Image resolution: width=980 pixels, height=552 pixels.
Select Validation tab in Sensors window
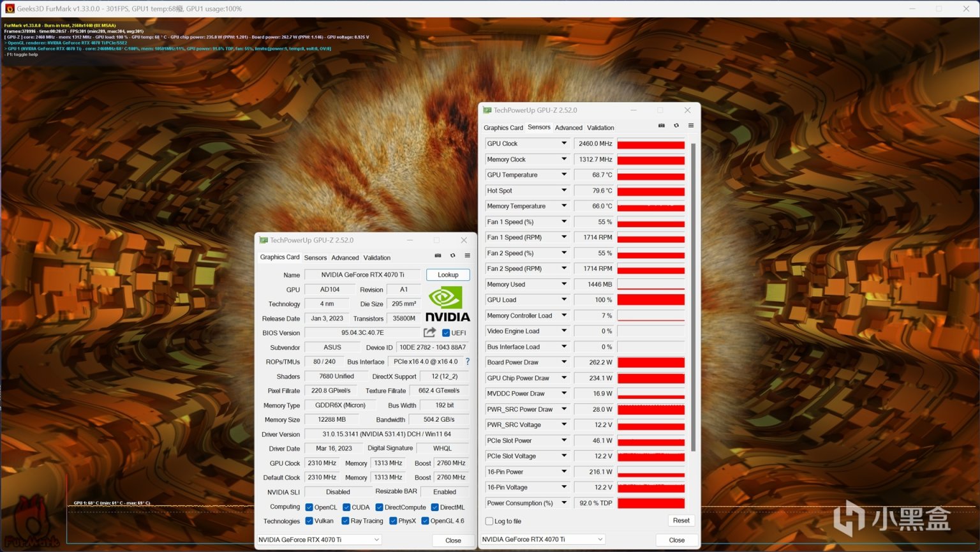600,128
